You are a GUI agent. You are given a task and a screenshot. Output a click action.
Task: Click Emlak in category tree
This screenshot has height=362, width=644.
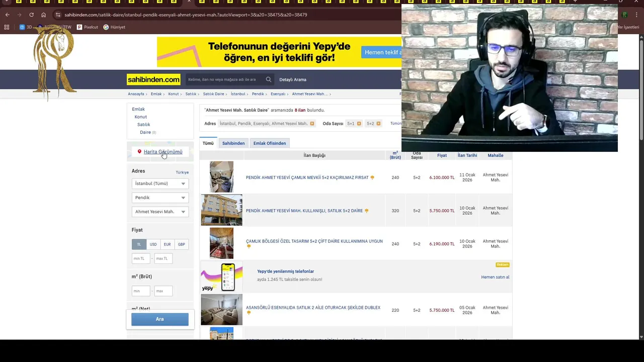click(138, 109)
